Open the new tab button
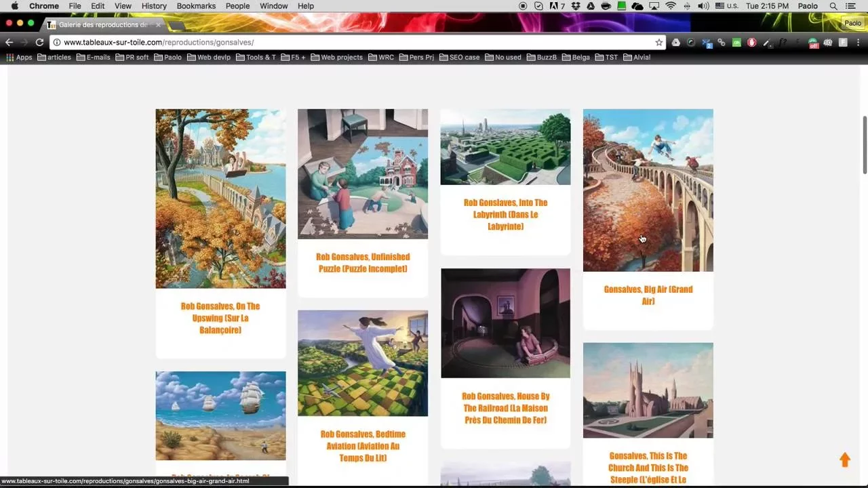868x488 pixels. click(176, 26)
